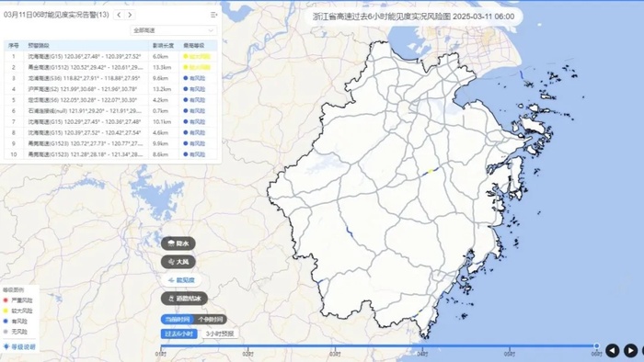This screenshot has width=644, height=362.
Task: Select the 能见度 visibility layer
Action: click(x=181, y=280)
